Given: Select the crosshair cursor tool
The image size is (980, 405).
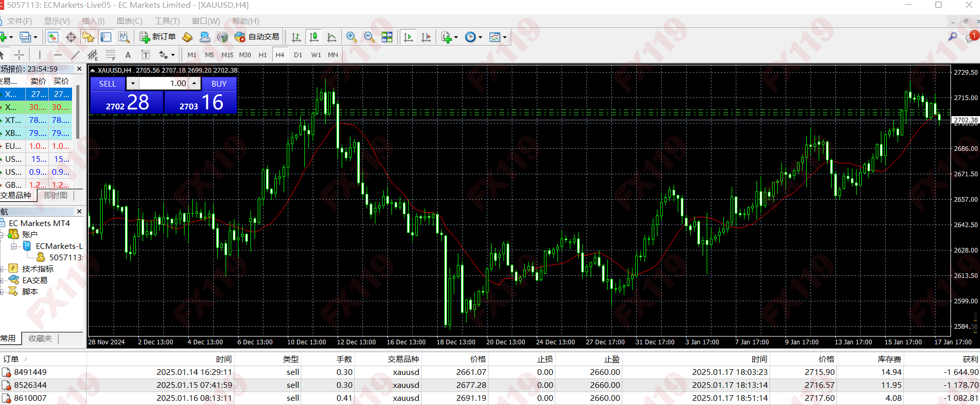Looking at the screenshot, I should 19,55.
